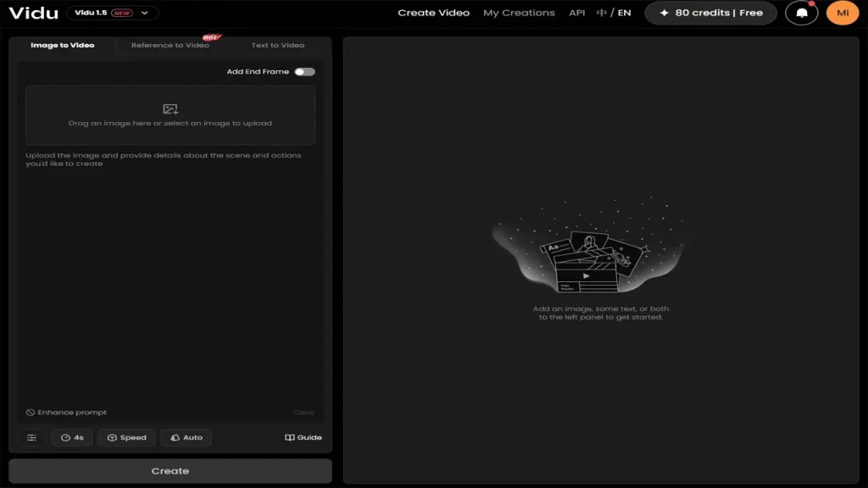Open the settings sliders icon

click(x=31, y=438)
